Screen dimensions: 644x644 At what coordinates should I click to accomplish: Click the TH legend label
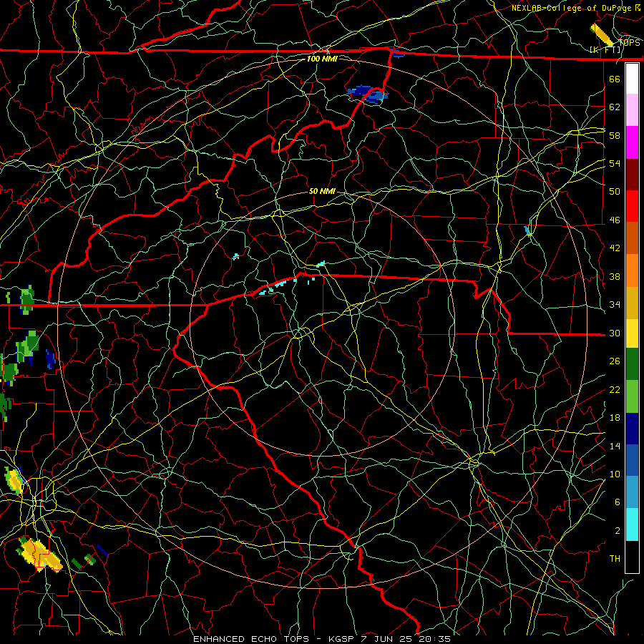coord(615,559)
